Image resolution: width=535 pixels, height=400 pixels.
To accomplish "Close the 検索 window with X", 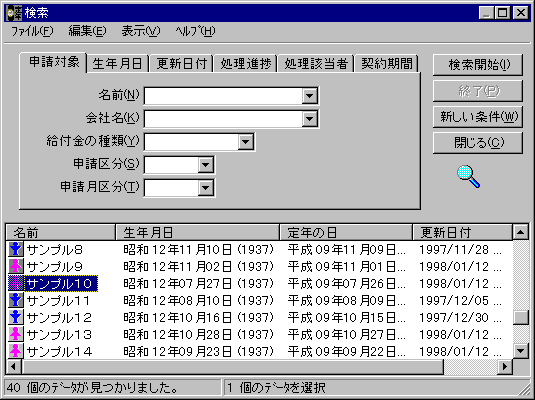I will pyautogui.click(x=521, y=13).
